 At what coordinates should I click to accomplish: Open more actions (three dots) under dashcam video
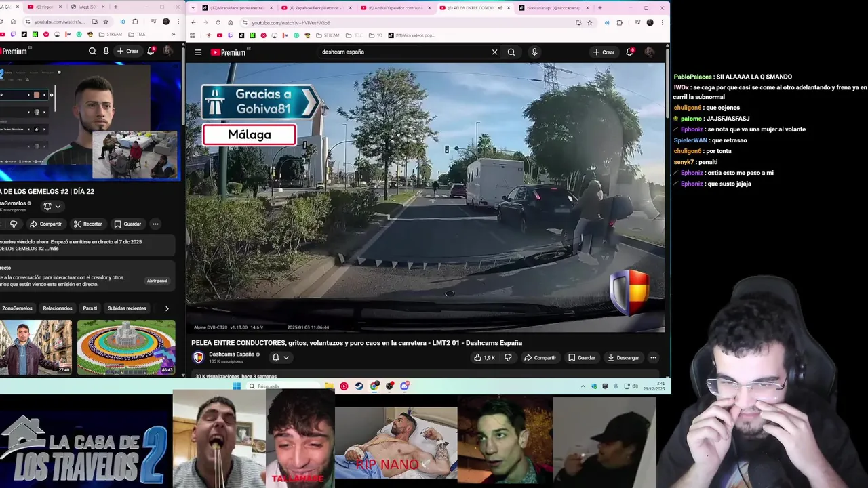click(653, 357)
